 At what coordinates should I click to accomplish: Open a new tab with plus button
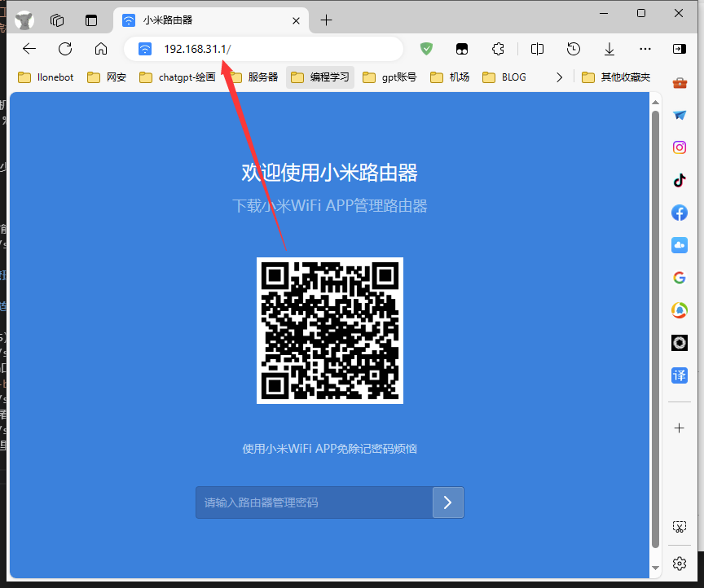(x=326, y=20)
